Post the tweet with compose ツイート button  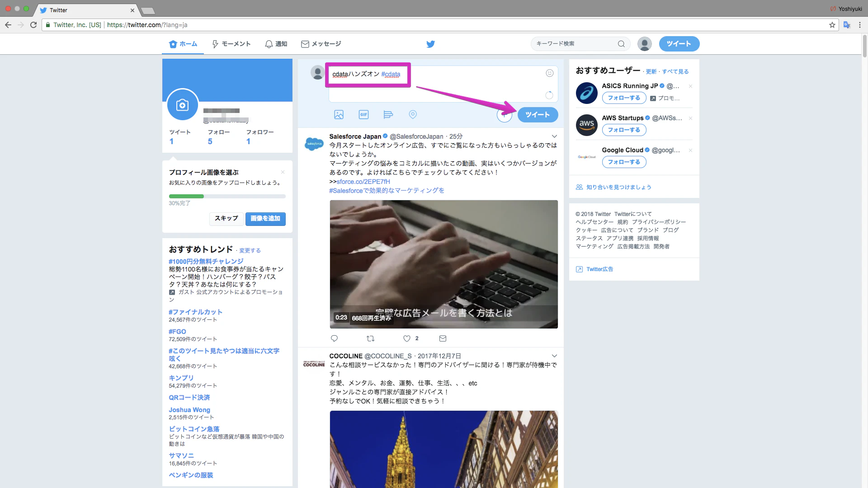pyautogui.click(x=538, y=115)
